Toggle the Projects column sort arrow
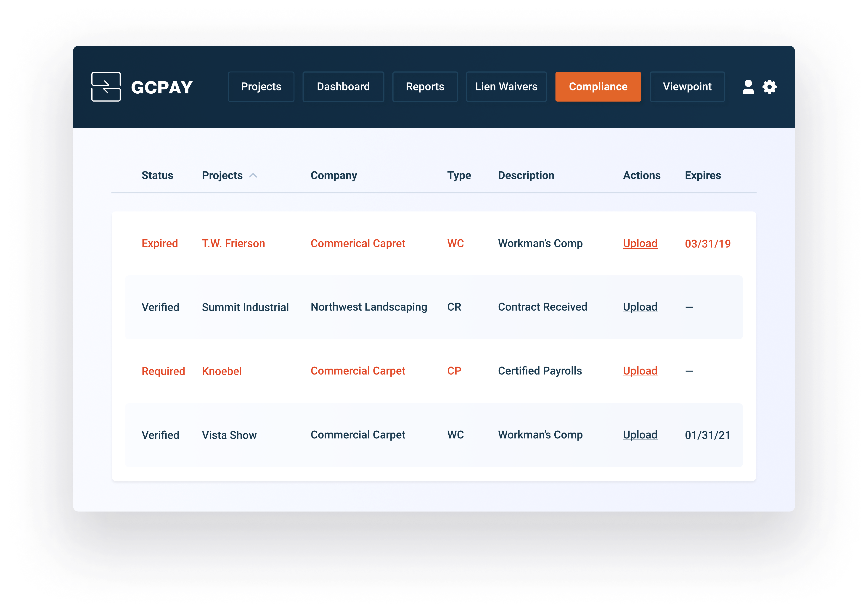868x612 pixels. pyautogui.click(x=253, y=175)
